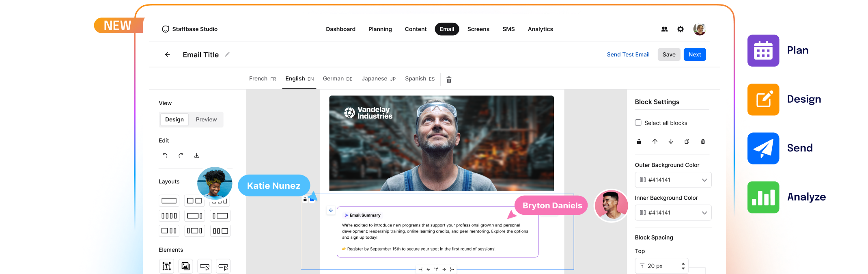
Task: Move block down in Block Settings
Action: [x=671, y=142]
